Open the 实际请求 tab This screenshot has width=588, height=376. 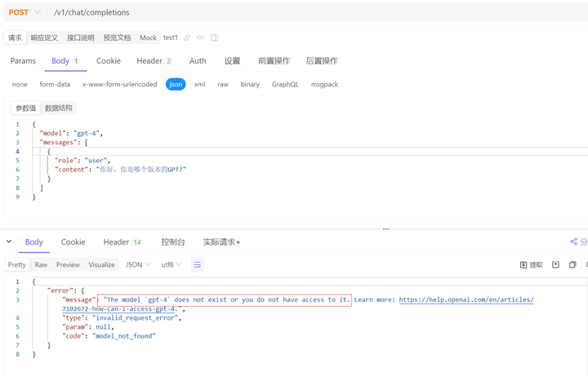[221, 242]
